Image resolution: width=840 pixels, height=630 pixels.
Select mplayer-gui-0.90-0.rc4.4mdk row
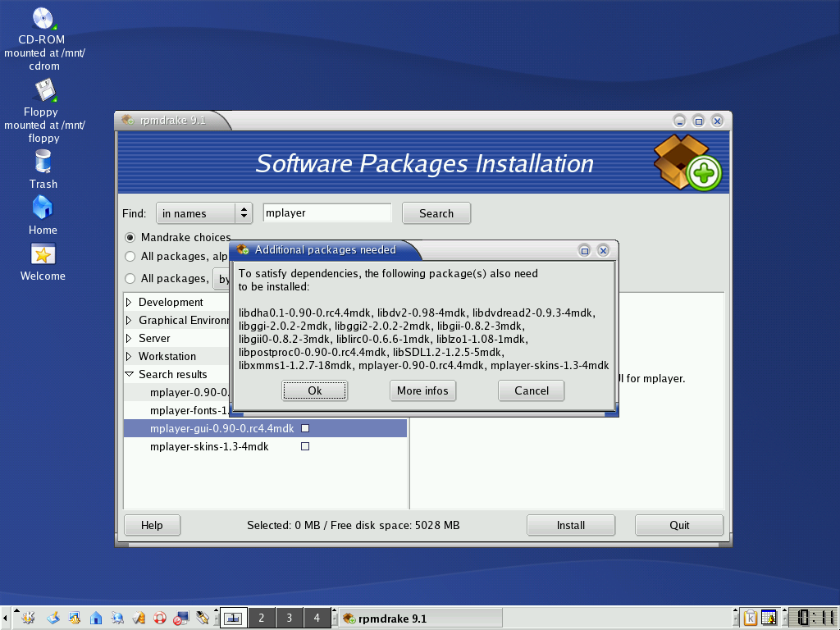[265, 428]
